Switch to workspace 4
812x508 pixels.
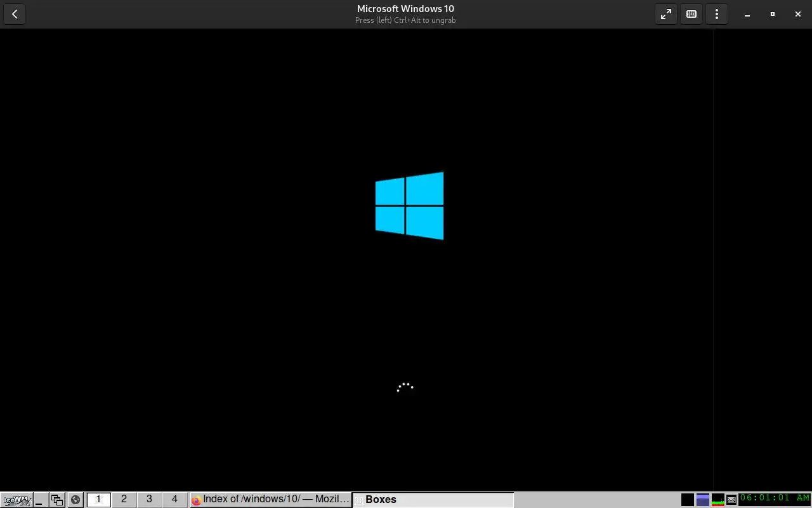[x=174, y=500]
